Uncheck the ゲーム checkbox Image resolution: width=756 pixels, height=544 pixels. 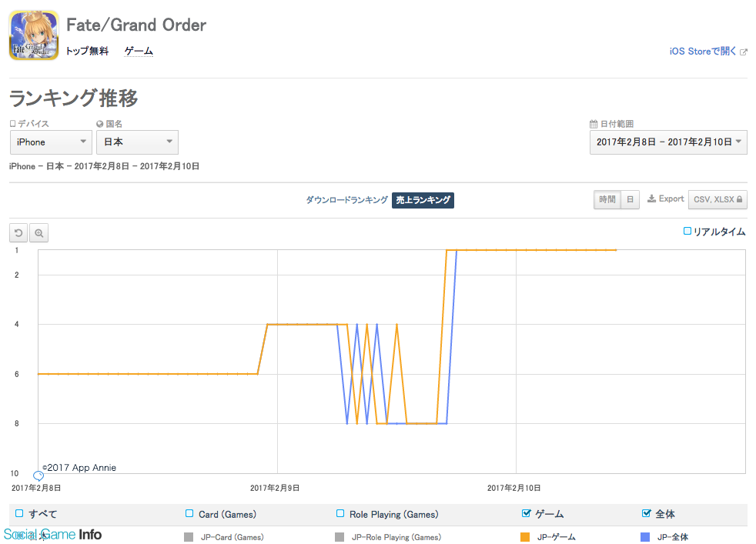click(526, 513)
